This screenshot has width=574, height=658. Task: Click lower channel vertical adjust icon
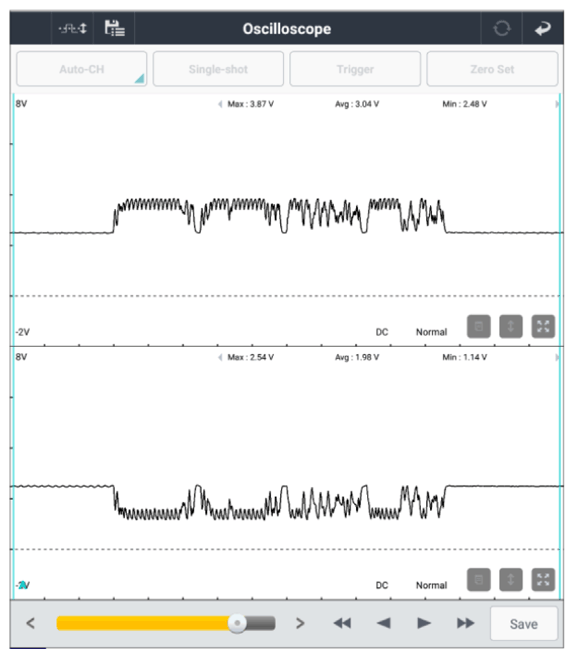511,580
